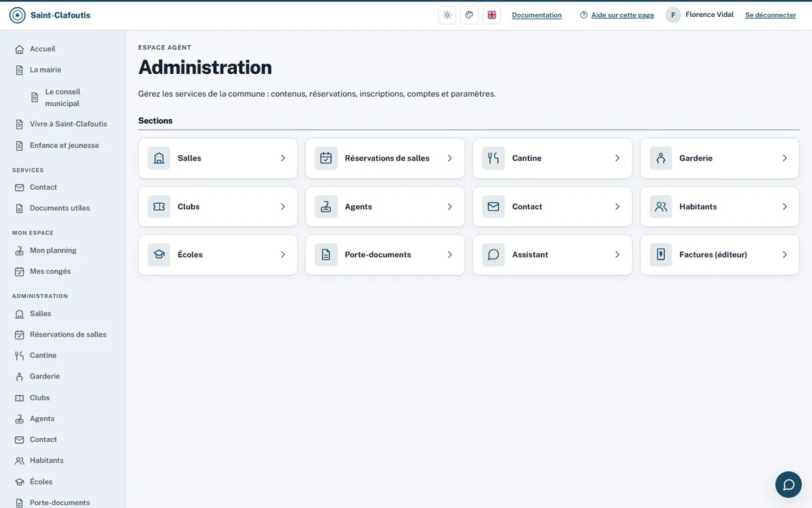Click the sidebar Cantine fork-knife icon

20,356
